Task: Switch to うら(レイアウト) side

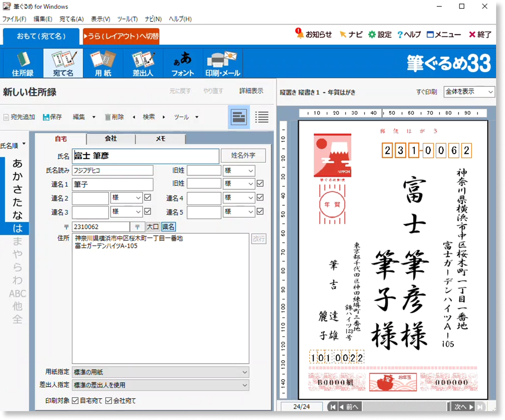Action: click(x=120, y=36)
